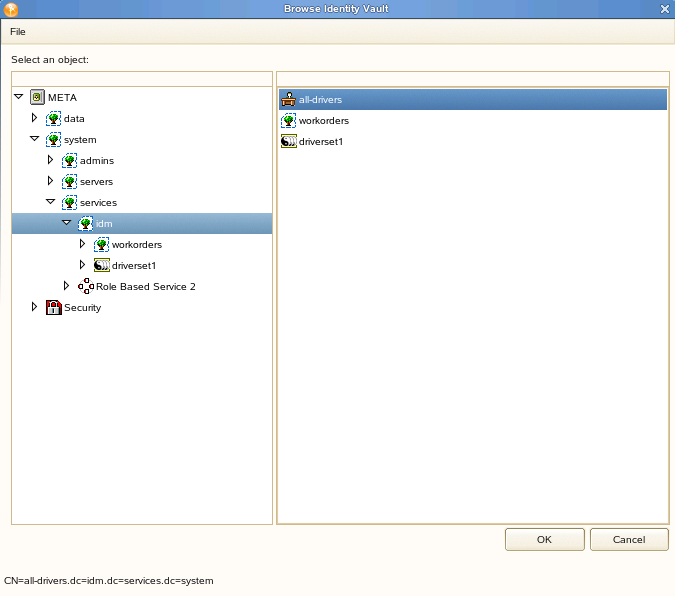Click the all-drivers icon in the right list
Screen dimensions: 675x596
pyautogui.click(x=288, y=99)
